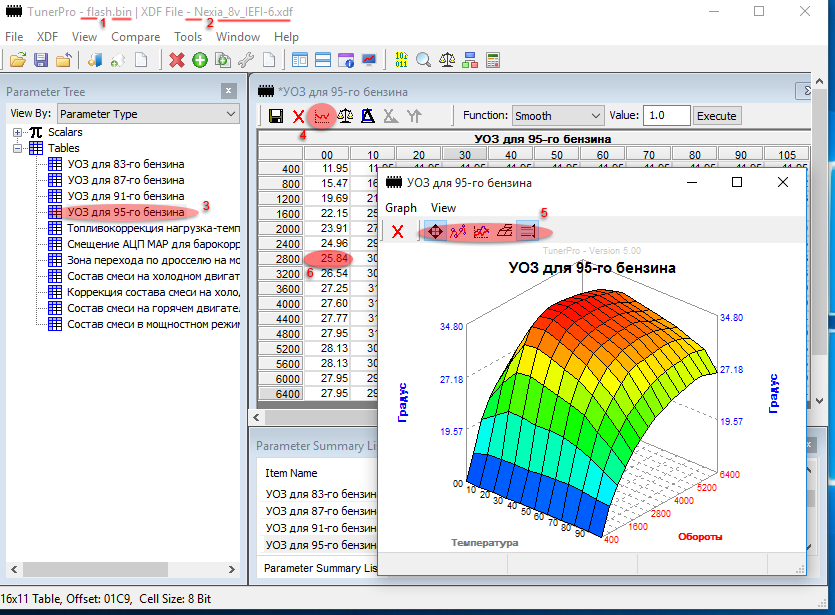Show the table graph view icon
This screenshot has width=835, height=615.
pos(322,116)
